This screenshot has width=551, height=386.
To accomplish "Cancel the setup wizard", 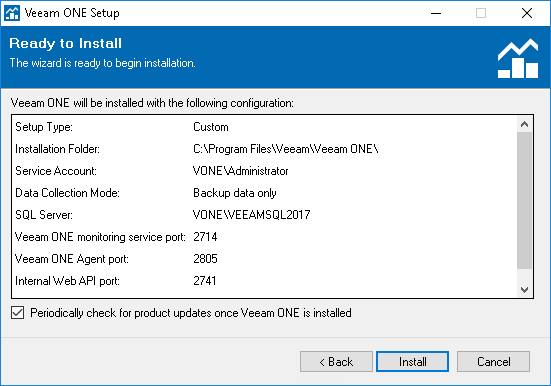I will pyautogui.click(x=493, y=361).
